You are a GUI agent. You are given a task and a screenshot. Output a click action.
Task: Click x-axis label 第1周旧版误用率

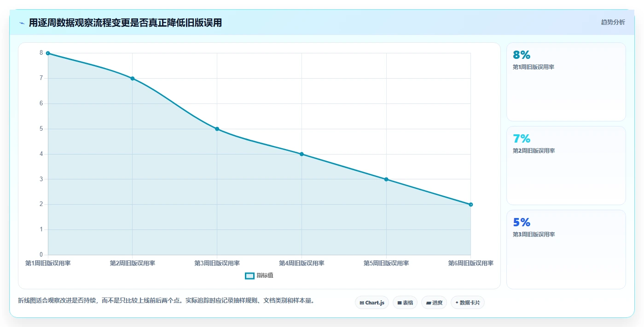pyautogui.click(x=48, y=264)
